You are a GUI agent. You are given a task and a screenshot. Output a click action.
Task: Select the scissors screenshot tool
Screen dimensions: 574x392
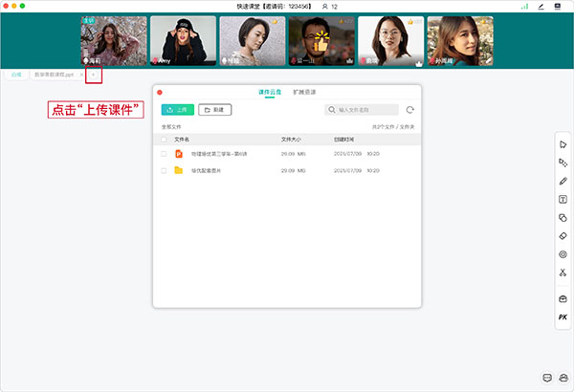(563, 272)
